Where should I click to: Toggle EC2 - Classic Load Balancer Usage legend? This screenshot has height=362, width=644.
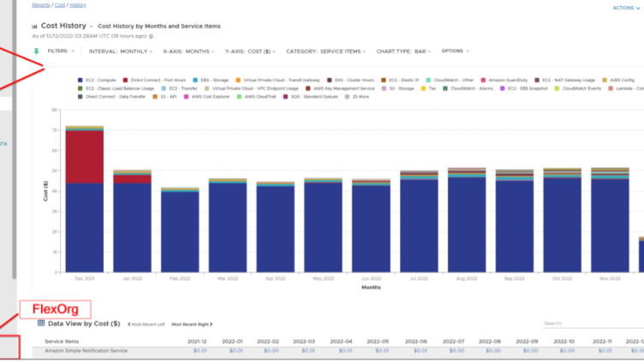pos(116,88)
